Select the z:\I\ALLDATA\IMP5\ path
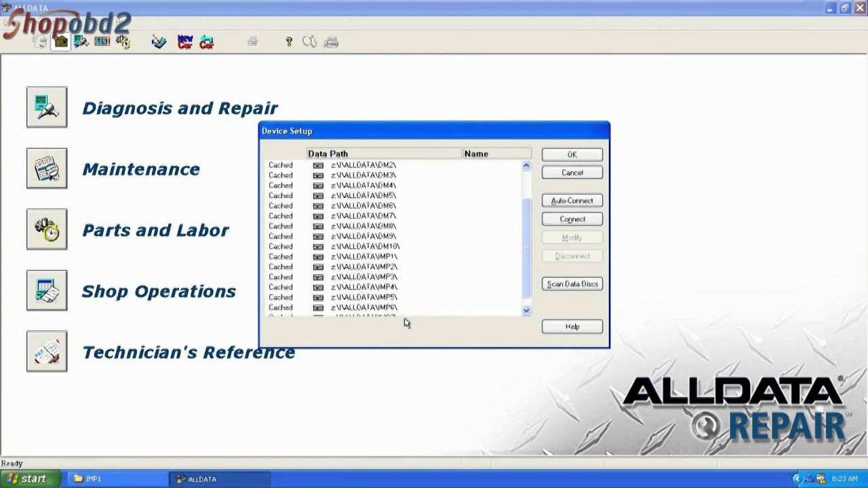The image size is (868, 488). click(x=364, y=298)
